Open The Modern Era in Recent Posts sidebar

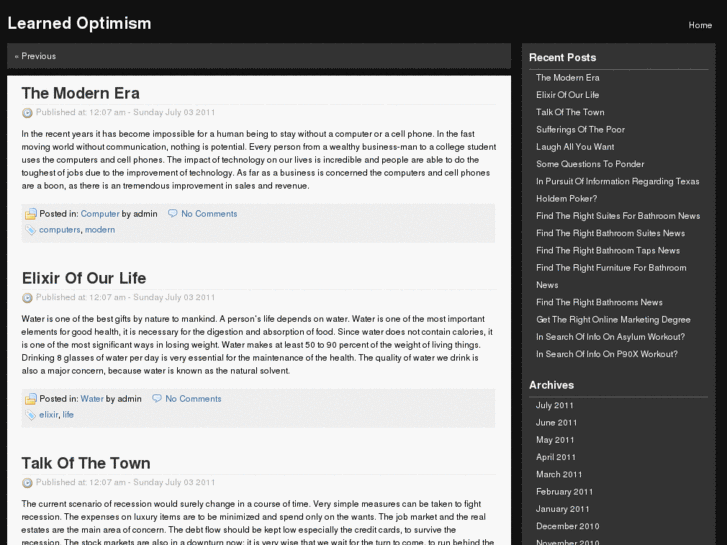(568, 78)
